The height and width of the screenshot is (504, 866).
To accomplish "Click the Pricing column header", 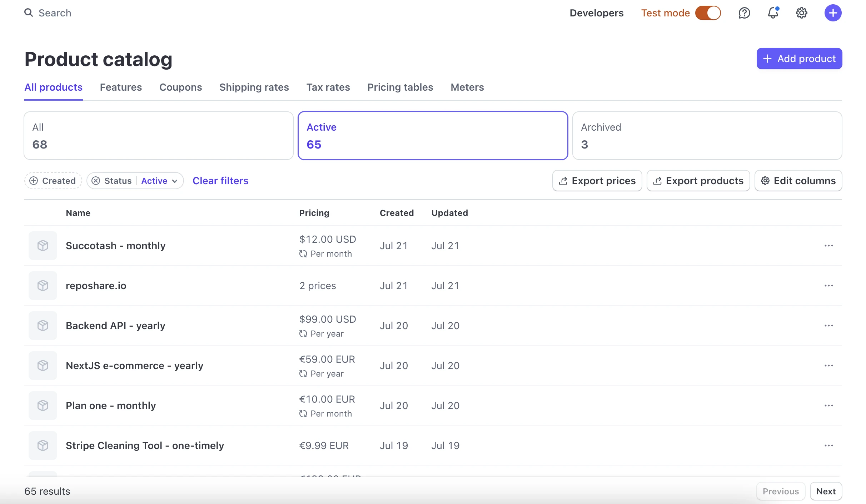I will click(x=314, y=213).
